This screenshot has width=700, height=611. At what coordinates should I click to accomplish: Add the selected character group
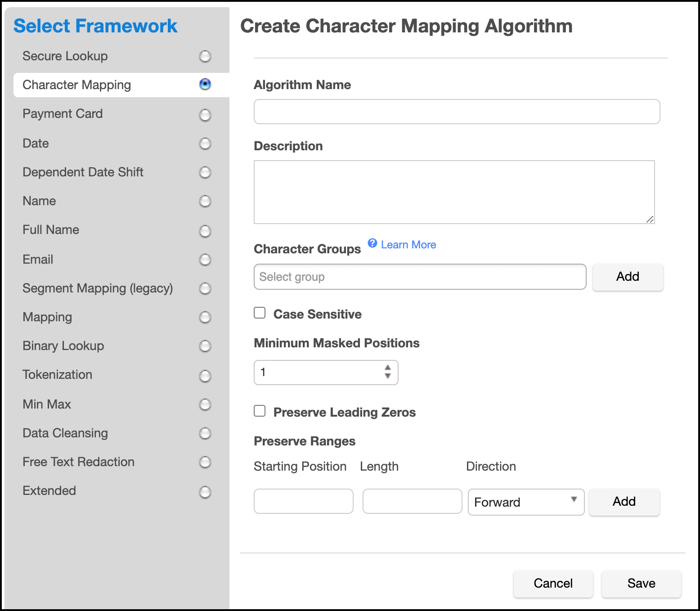click(628, 277)
